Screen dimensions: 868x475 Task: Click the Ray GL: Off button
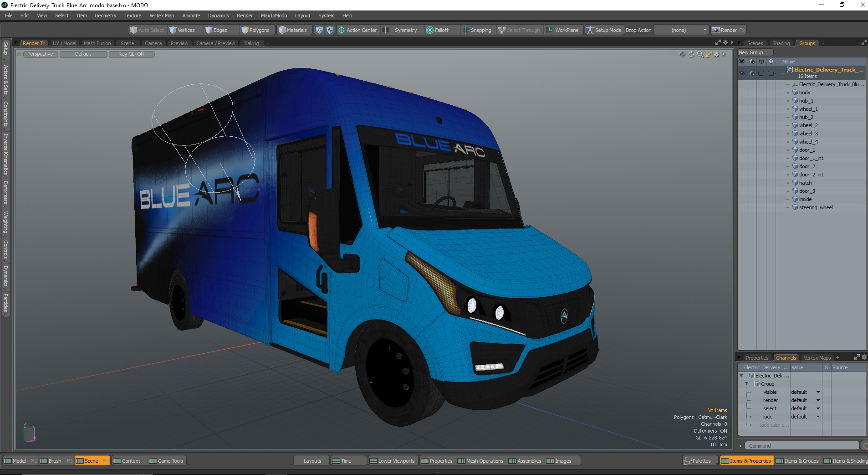(x=132, y=54)
